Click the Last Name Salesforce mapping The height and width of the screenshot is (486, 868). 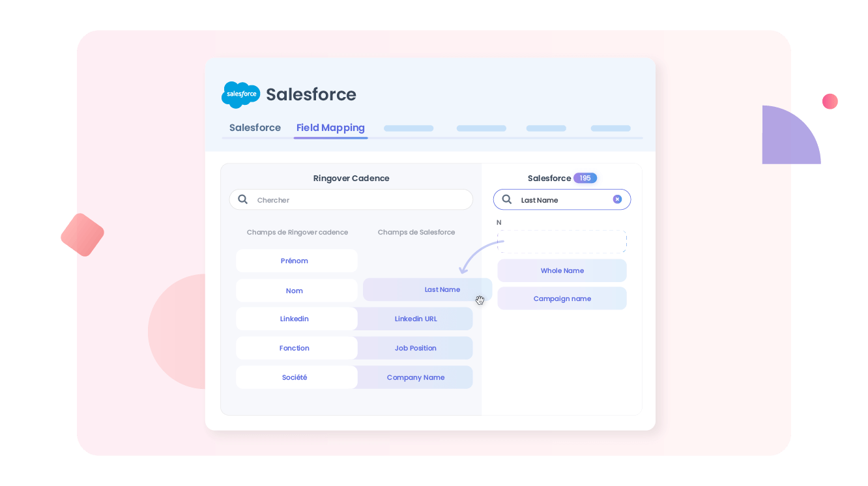coord(442,289)
